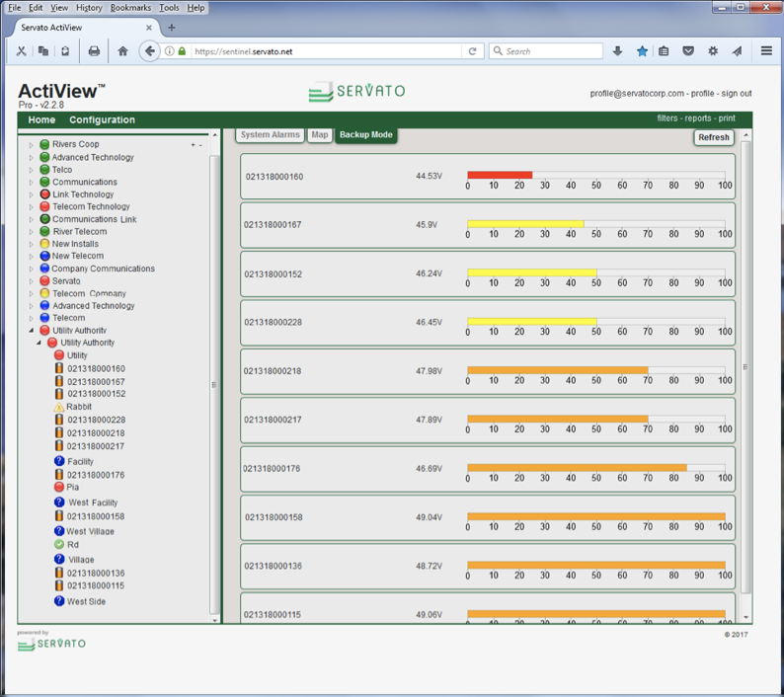Image resolution: width=784 pixels, height=697 pixels.
Task: Open Downloads arrow icon
Action: (617, 51)
